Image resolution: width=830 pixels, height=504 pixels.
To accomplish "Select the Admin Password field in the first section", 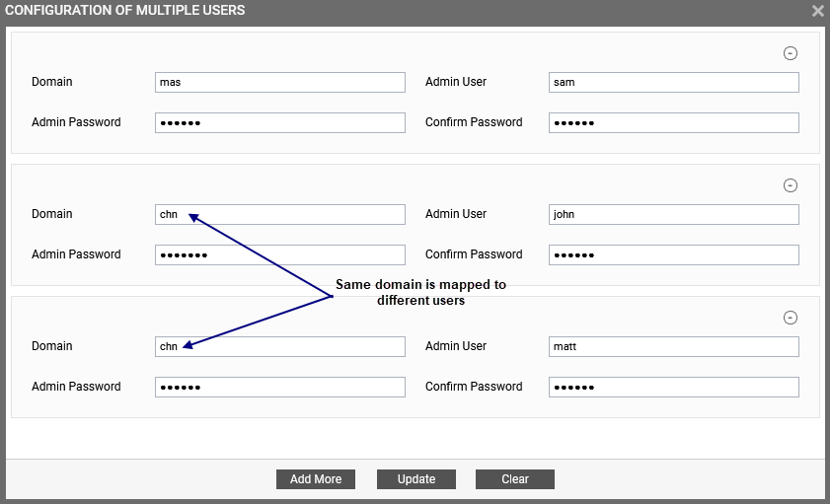I will (280, 122).
